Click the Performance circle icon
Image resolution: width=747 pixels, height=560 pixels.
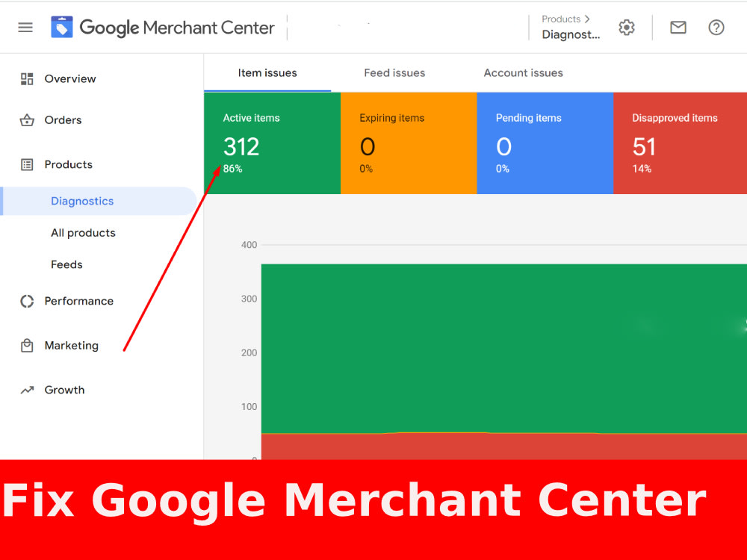pos(27,301)
